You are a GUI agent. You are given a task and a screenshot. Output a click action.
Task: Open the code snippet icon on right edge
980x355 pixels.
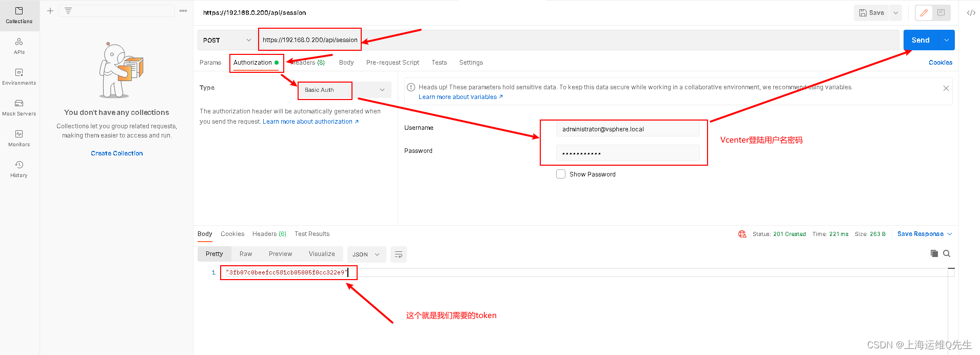click(971, 13)
